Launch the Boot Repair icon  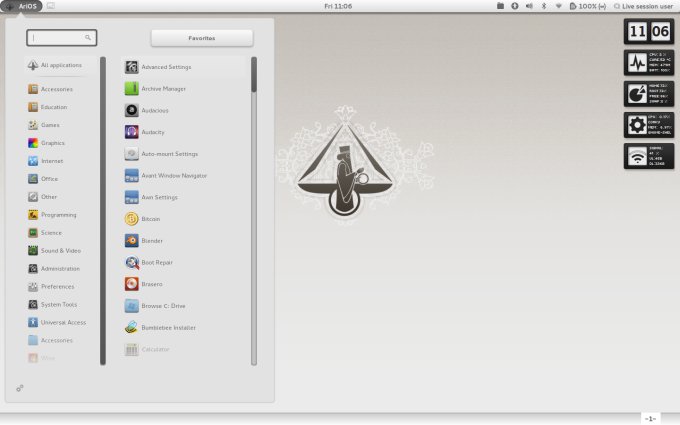[x=131, y=262]
